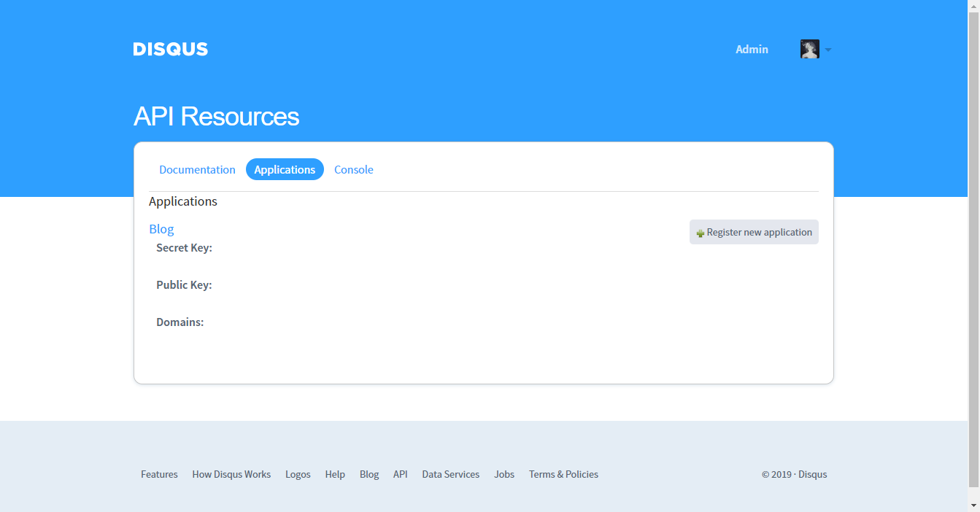This screenshot has width=980, height=512.
Task: Visit the Logos footer link
Action: point(298,474)
